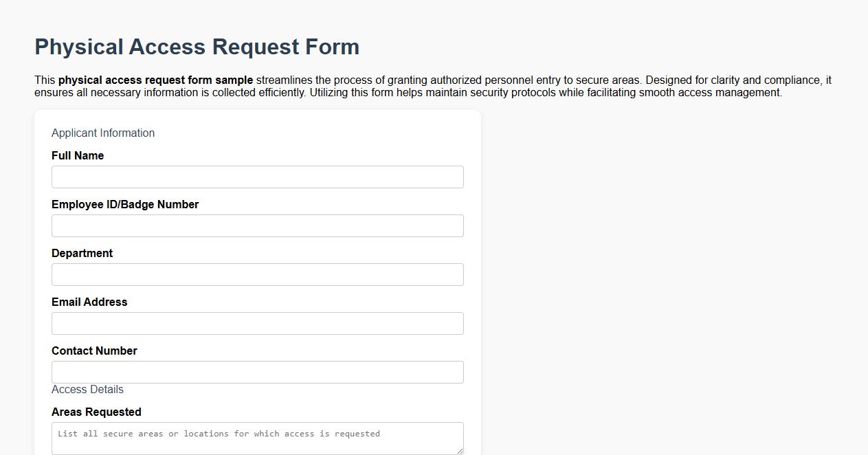Click the Areas Requested placeholder text

pos(219,434)
